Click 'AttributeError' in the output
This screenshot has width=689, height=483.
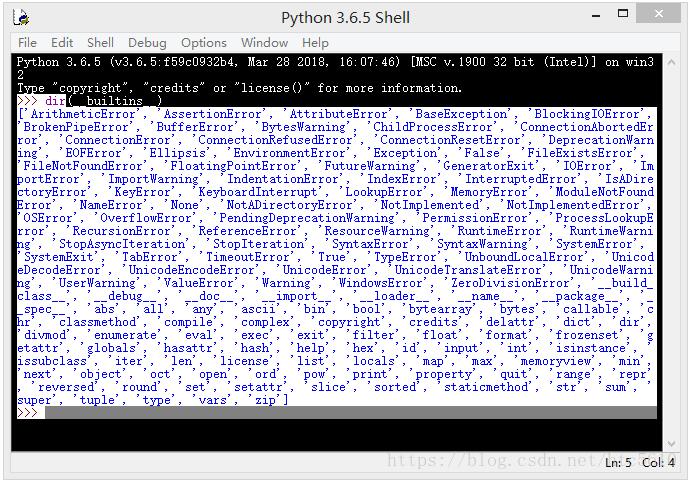[339, 114]
